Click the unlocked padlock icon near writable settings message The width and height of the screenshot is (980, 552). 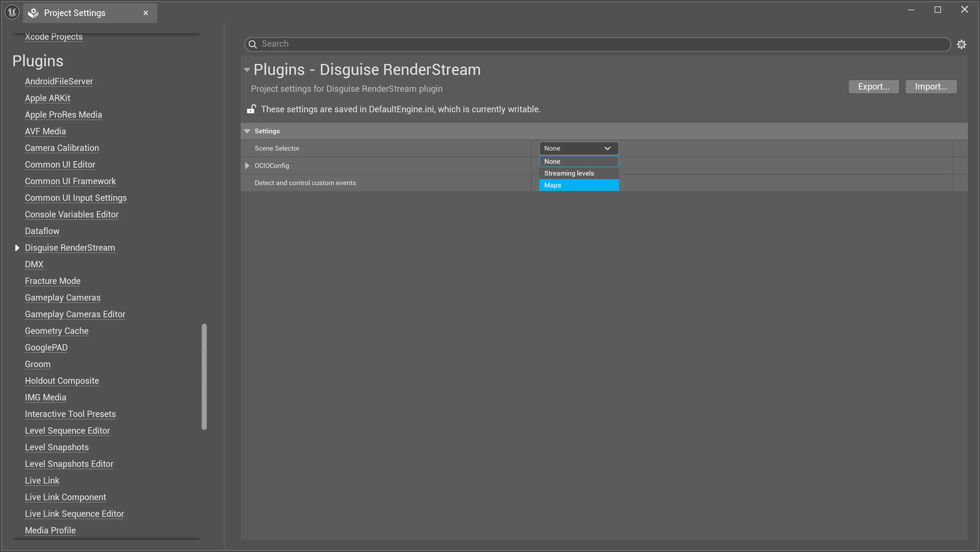pos(252,109)
